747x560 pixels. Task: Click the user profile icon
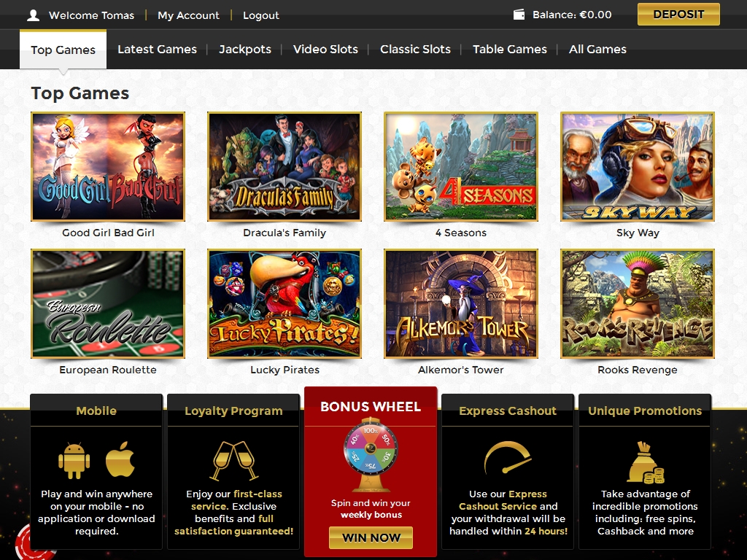[33, 15]
